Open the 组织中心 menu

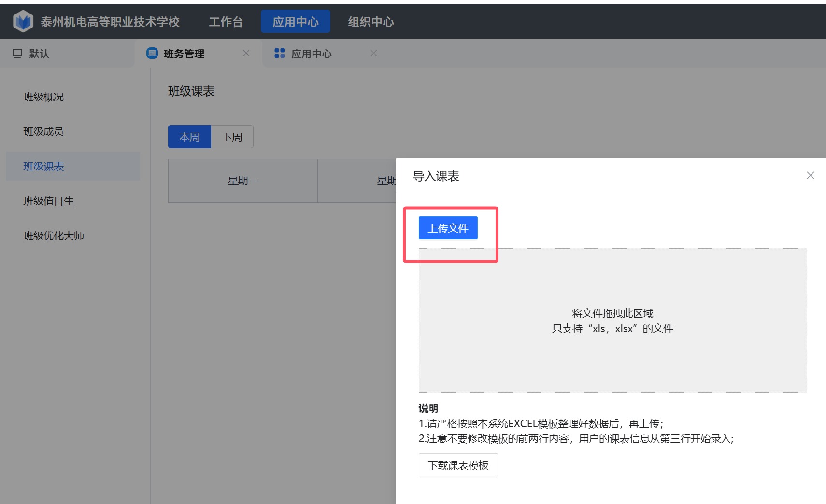[x=370, y=21]
